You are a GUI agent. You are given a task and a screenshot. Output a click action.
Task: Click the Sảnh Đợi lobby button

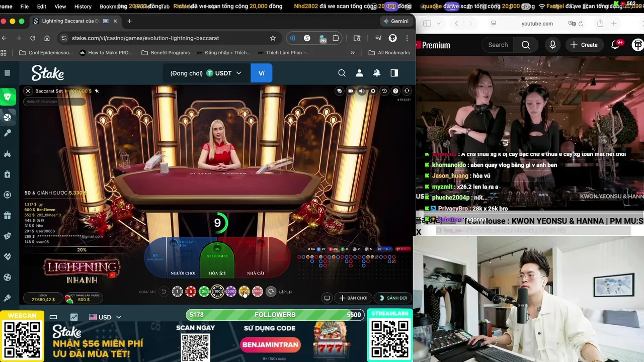click(393, 298)
